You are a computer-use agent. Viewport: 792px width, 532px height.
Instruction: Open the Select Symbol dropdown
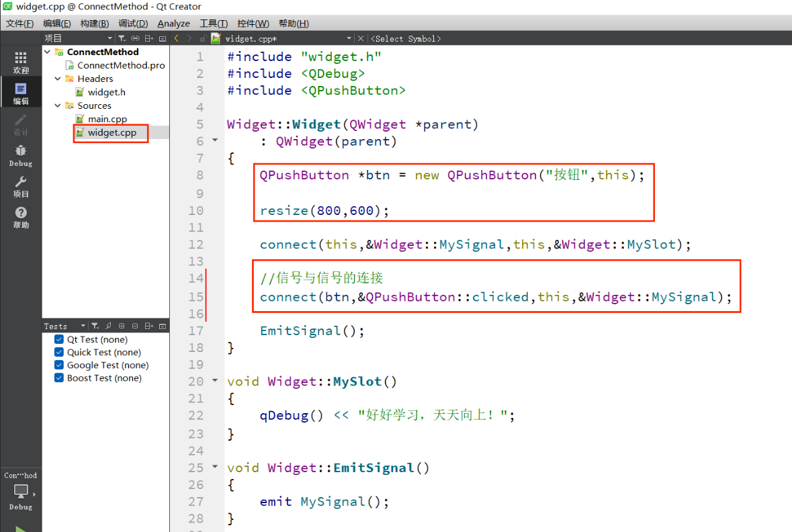pos(406,39)
